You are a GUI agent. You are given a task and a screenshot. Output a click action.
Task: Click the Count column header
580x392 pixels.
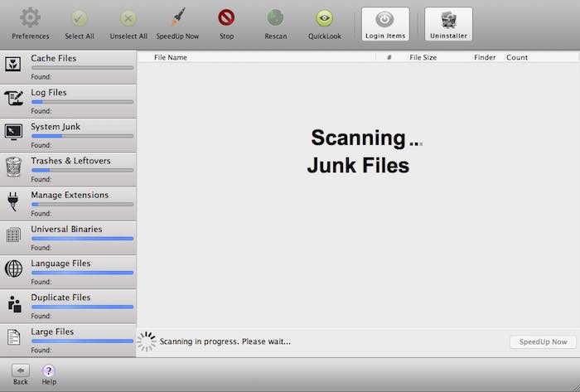click(517, 57)
